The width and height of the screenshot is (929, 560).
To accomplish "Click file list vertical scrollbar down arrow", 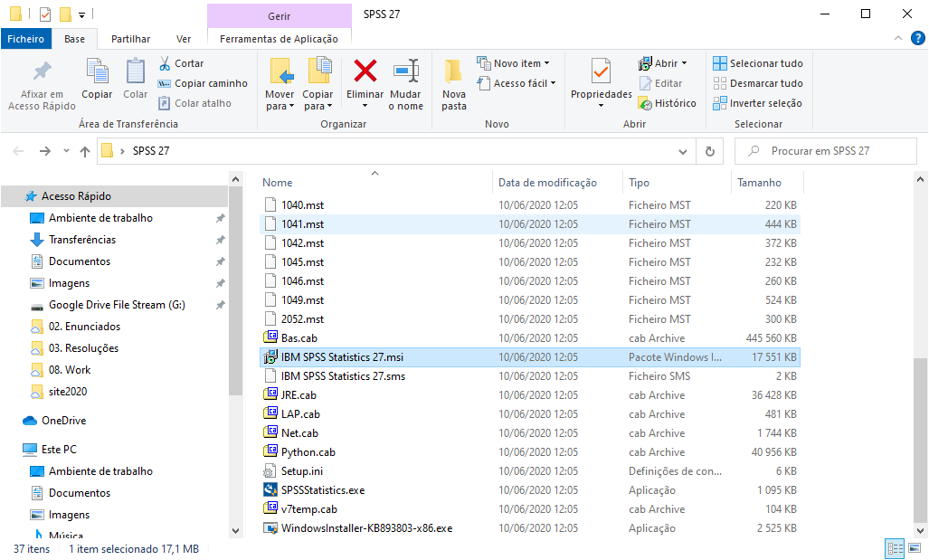I will pyautogui.click(x=920, y=530).
